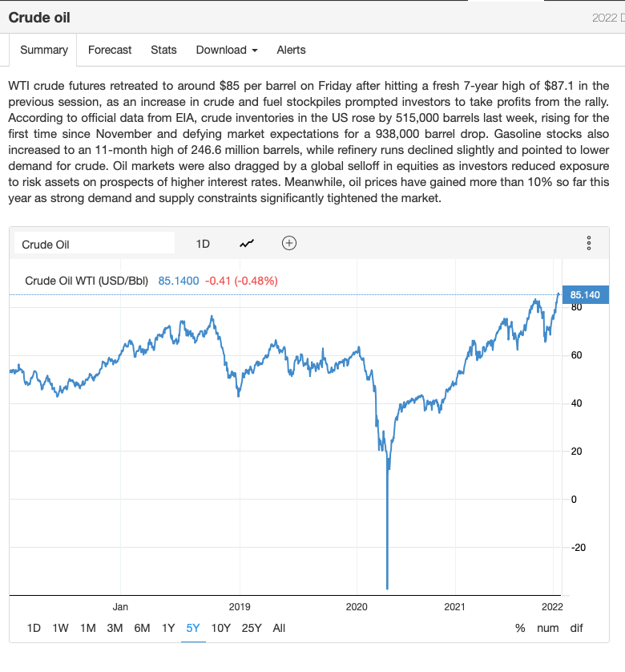Switch to the Stats tab

pyautogui.click(x=163, y=50)
